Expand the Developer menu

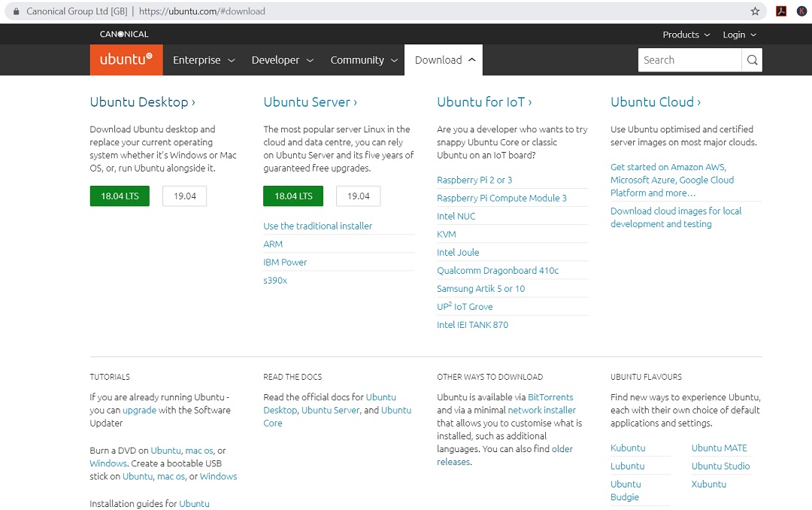point(283,60)
